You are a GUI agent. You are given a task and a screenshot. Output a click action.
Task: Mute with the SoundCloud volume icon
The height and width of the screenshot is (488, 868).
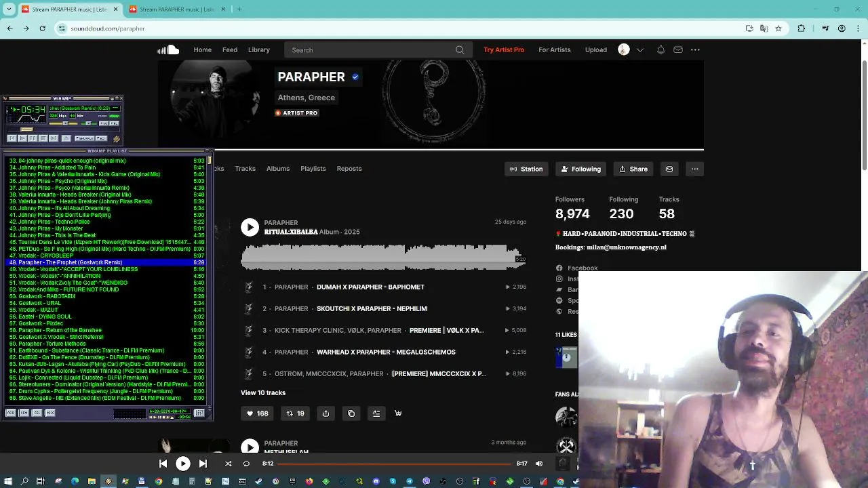[539, 464]
